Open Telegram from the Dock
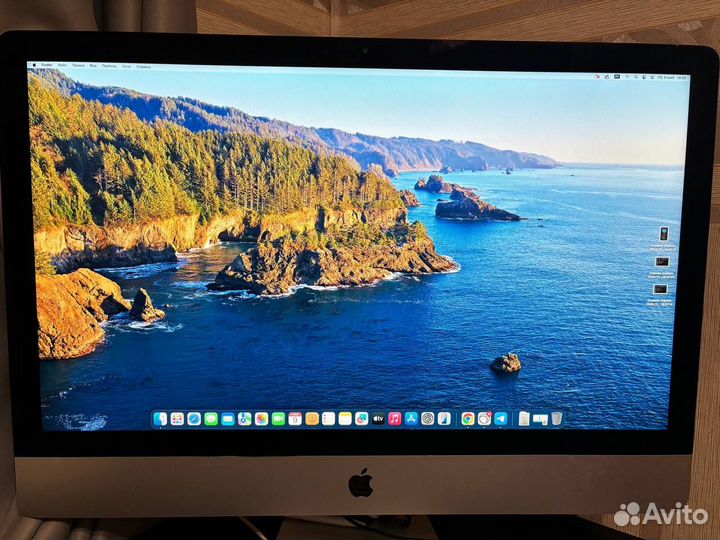Image resolution: width=720 pixels, height=540 pixels. pyautogui.click(x=500, y=419)
